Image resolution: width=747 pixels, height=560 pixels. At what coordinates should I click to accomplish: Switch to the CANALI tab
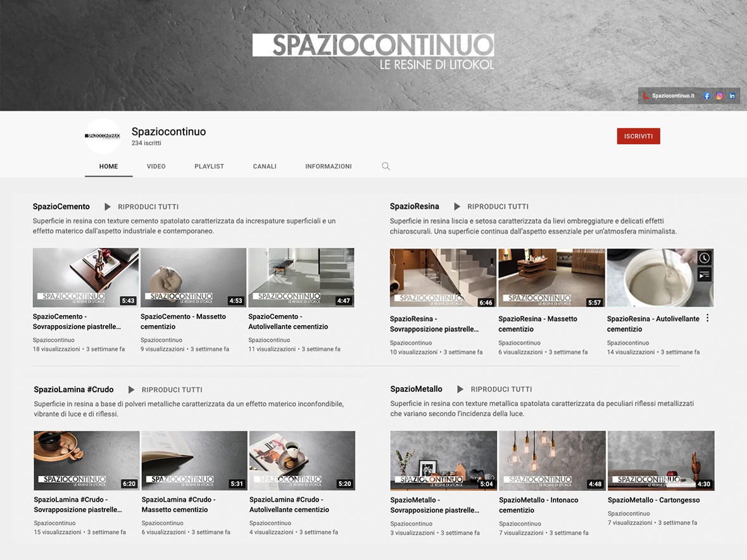(x=265, y=166)
